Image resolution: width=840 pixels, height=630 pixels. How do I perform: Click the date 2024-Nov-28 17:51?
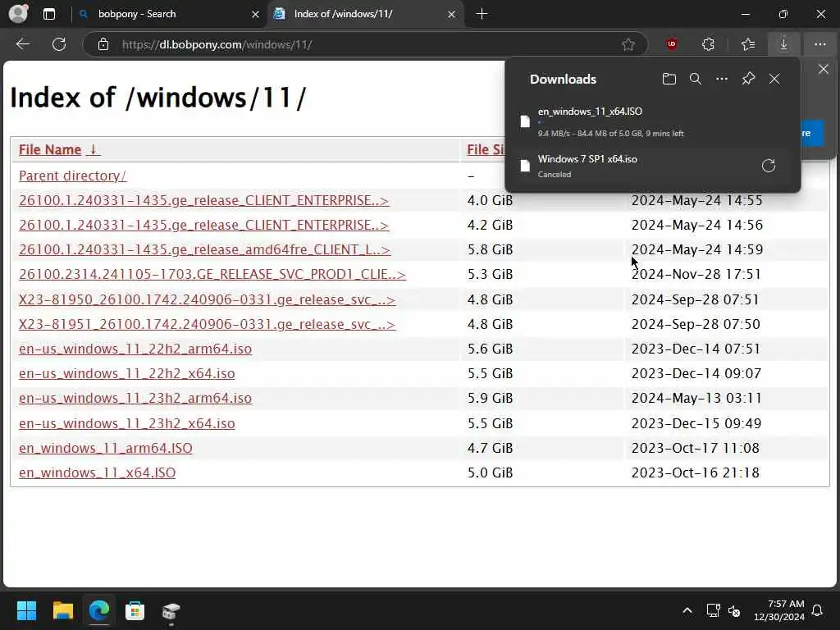[x=696, y=274]
